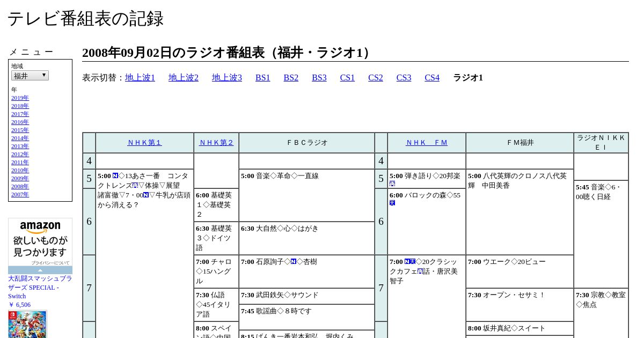Open the 2014年 archive link
Image resolution: width=644 pixels, height=338 pixels.
click(20, 138)
